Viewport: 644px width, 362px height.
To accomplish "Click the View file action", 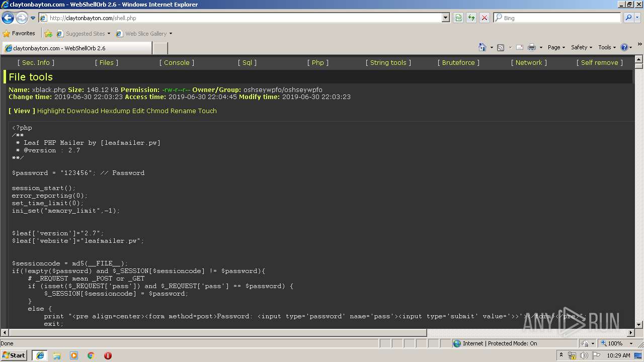I will tap(22, 111).
